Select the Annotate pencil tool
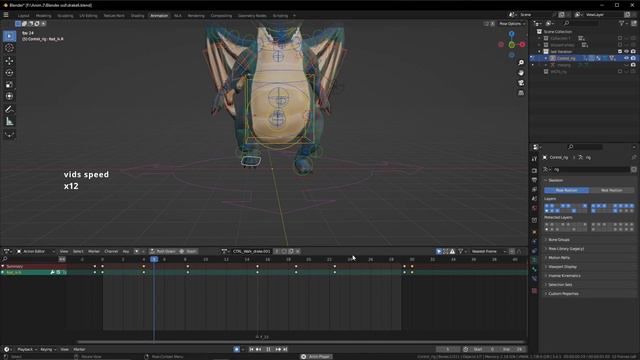Screen dimensions: 640x360 tap(9, 109)
